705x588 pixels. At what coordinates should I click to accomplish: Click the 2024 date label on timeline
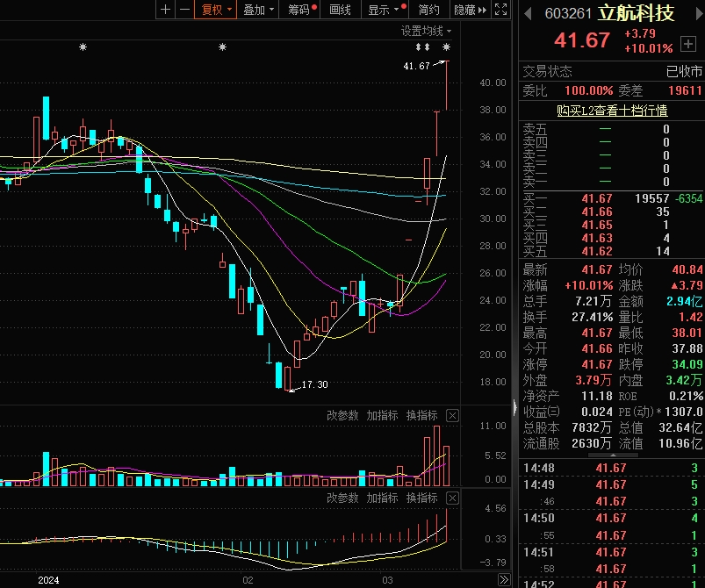(48, 580)
